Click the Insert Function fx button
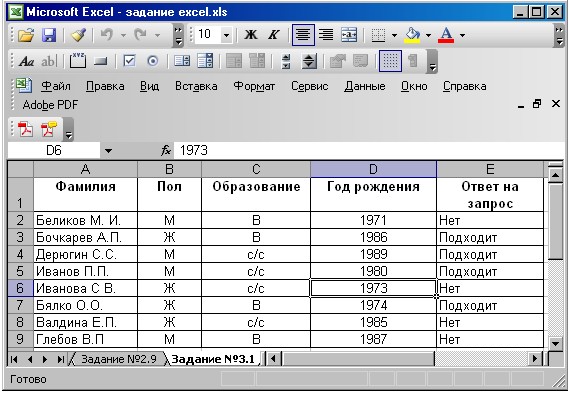The width and height of the screenshot is (568, 393). (x=166, y=150)
